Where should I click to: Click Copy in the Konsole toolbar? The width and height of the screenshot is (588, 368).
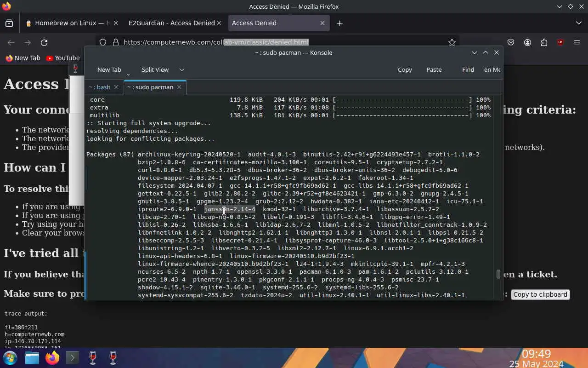coord(405,69)
